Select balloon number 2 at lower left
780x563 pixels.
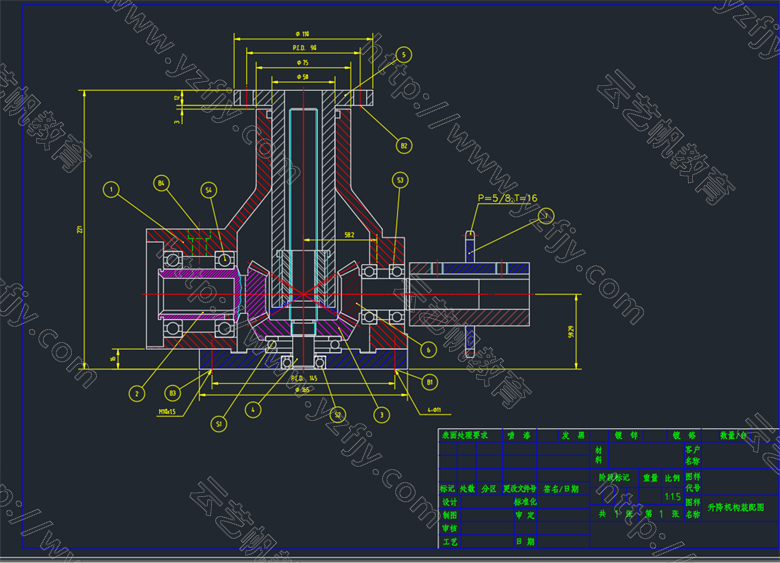(x=136, y=394)
